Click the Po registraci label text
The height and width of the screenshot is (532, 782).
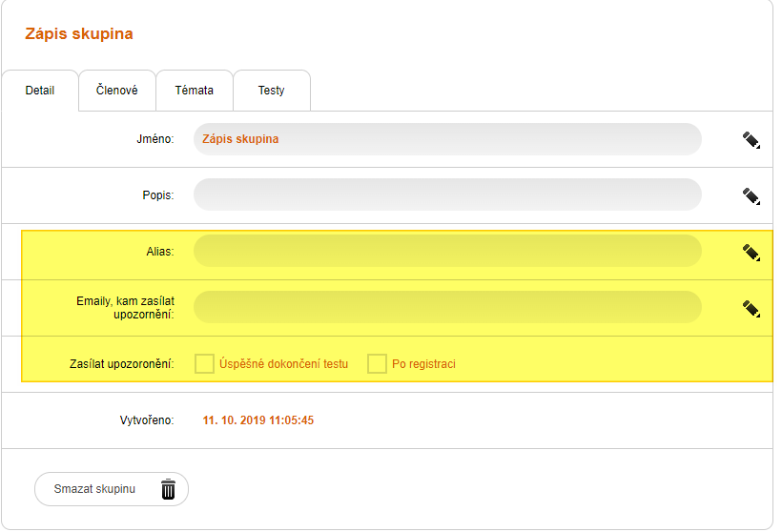(x=423, y=364)
